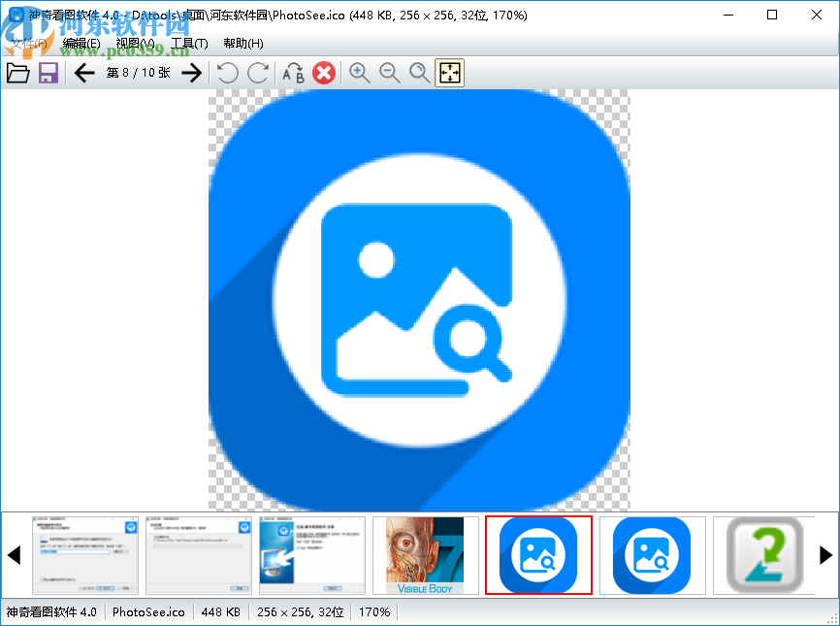Viewport: 840px width, 626px height.
Task: Select the second installer dialog thumbnail
Action: [199, 555]
